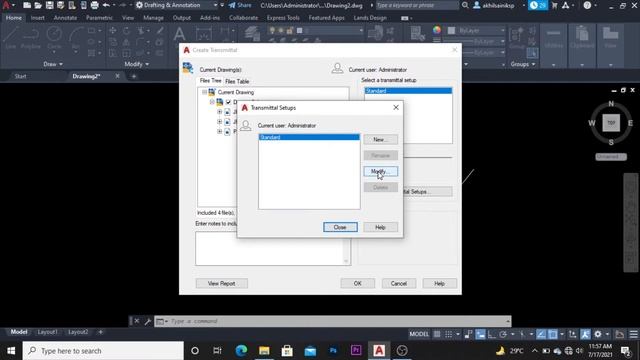
Task: Click Help in Transmittal Setups dialog
Action: 380,227
